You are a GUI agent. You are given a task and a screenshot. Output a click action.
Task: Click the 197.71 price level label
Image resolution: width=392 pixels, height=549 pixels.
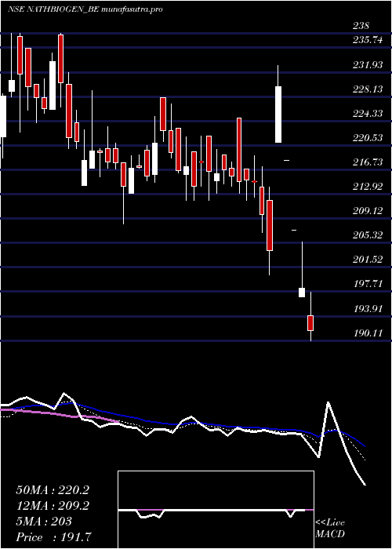point(368,284)
